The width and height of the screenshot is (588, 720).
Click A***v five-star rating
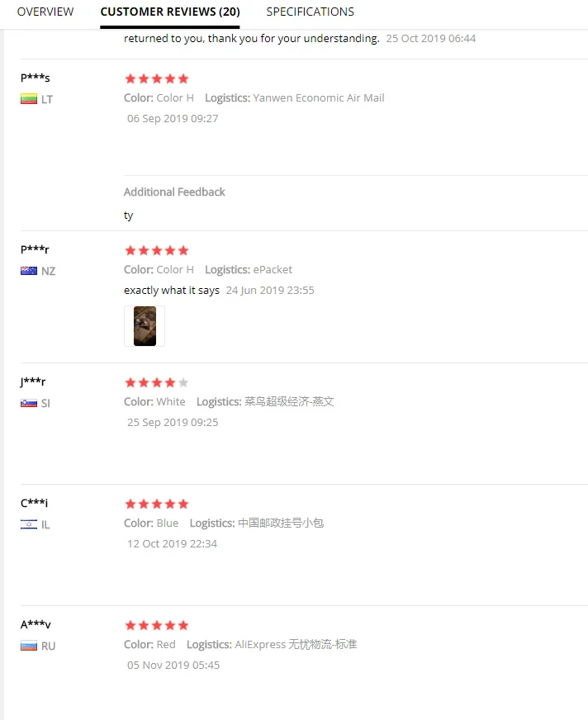pyautogui.click(x=156, y=625)
